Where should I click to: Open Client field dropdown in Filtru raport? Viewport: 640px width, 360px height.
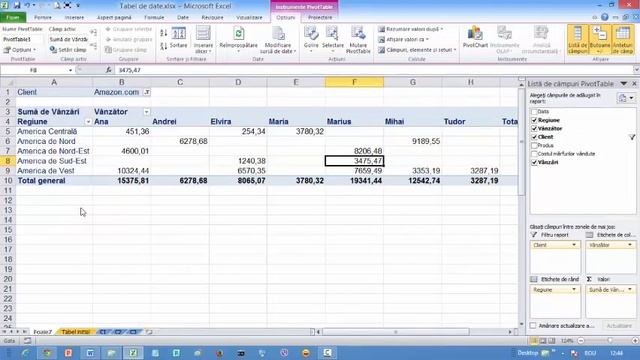click(574, 245)
